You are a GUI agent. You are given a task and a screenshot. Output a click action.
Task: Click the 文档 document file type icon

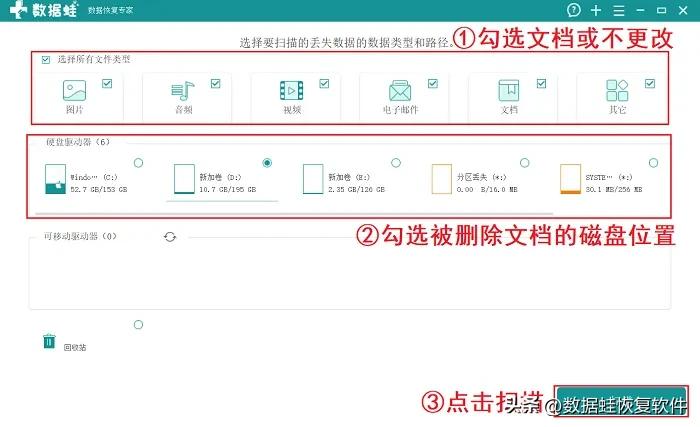pos(508,91)
